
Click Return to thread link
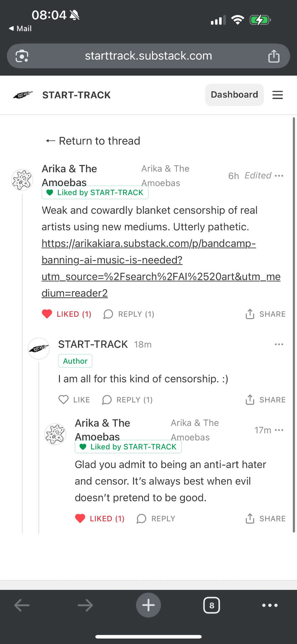(93, 141)
